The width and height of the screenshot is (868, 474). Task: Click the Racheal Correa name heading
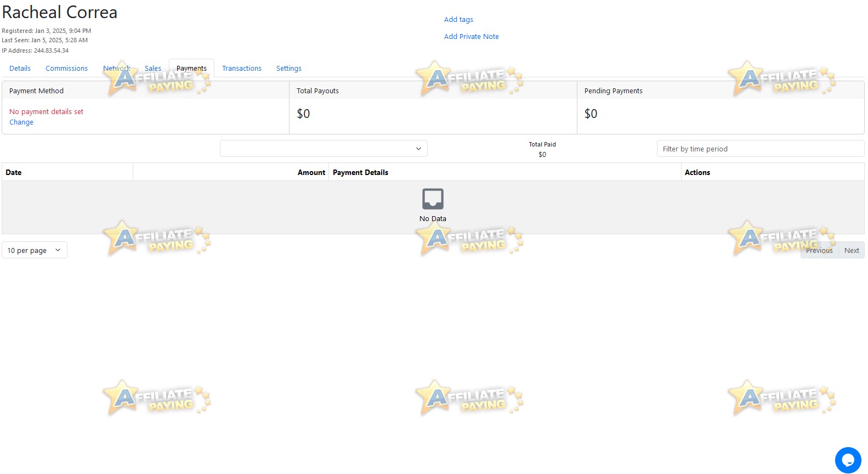(60, 12)
